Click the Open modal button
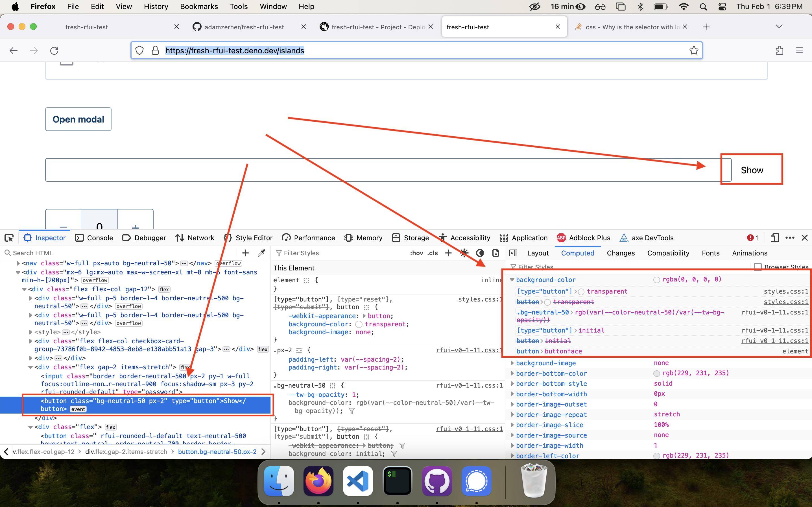Screen dimensions: 812x507 [x=78, y=119]
